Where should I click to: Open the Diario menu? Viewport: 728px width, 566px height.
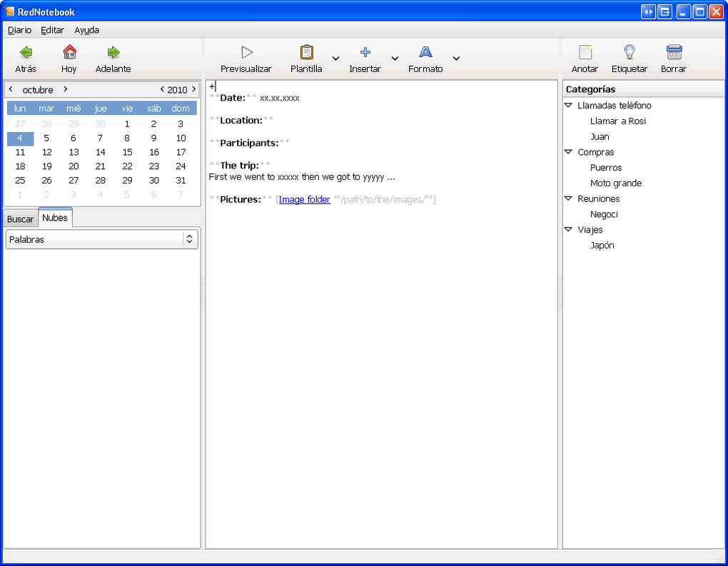coord(19,30)
